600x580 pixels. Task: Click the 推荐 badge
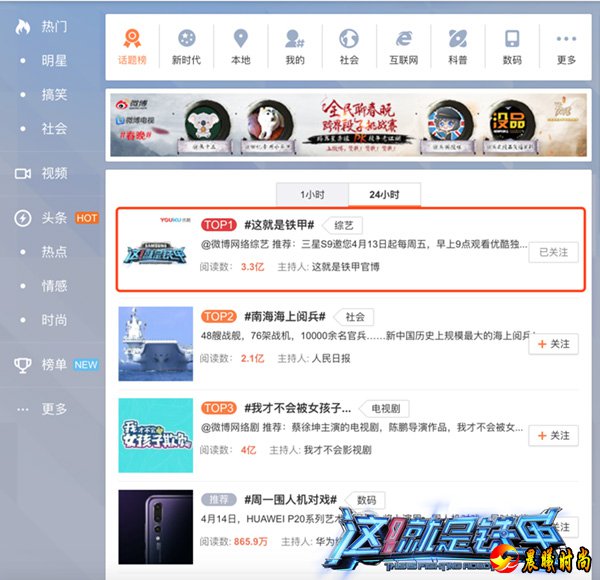coord(218,500)
